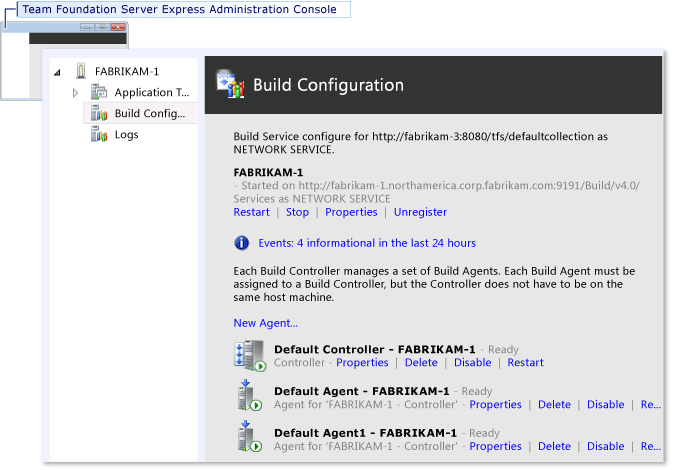Viewport: 673px width, 470px height.
Task: Restart the Default Controller
Action: [x=525, y=363]
